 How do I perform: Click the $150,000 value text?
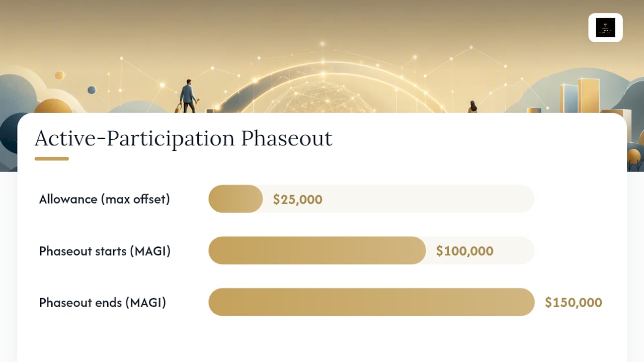point(574,303)
